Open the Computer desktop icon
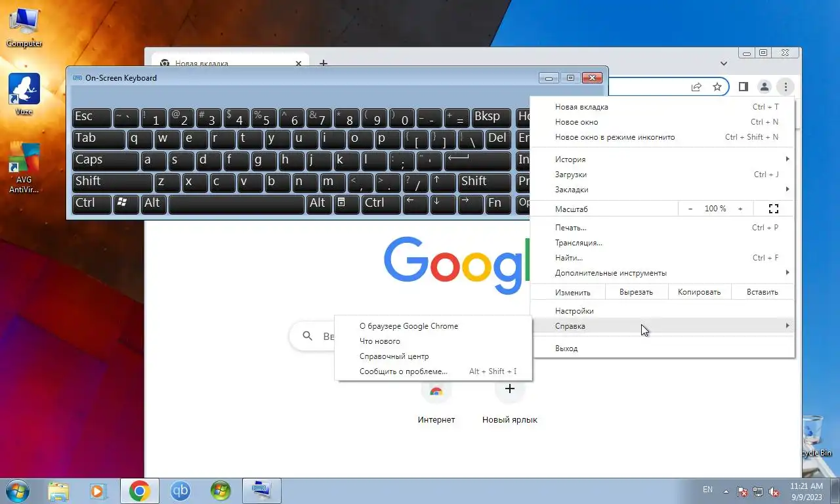Viewport: 840px width, 504px height. pyautogui.click(x=24, y=28)
